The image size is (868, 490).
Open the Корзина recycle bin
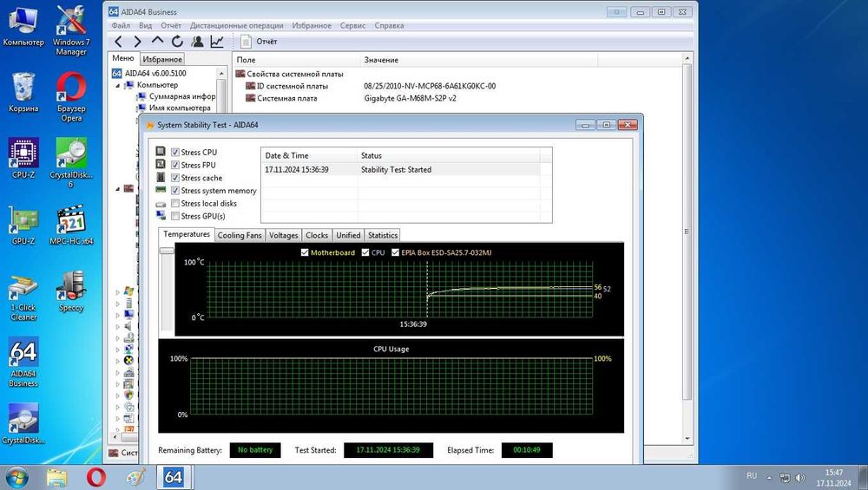[23, 92]
